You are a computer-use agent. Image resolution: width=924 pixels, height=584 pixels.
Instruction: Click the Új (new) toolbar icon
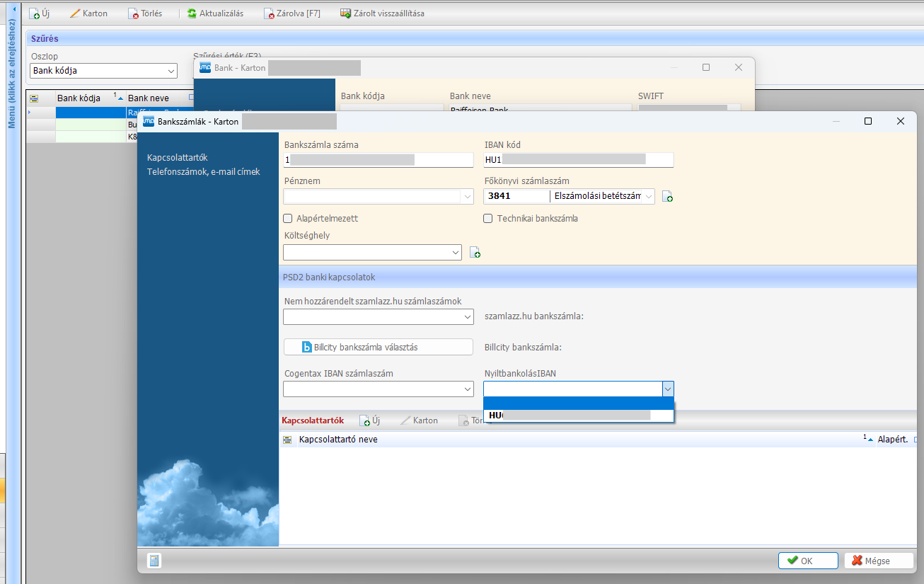tap(34, 13)
